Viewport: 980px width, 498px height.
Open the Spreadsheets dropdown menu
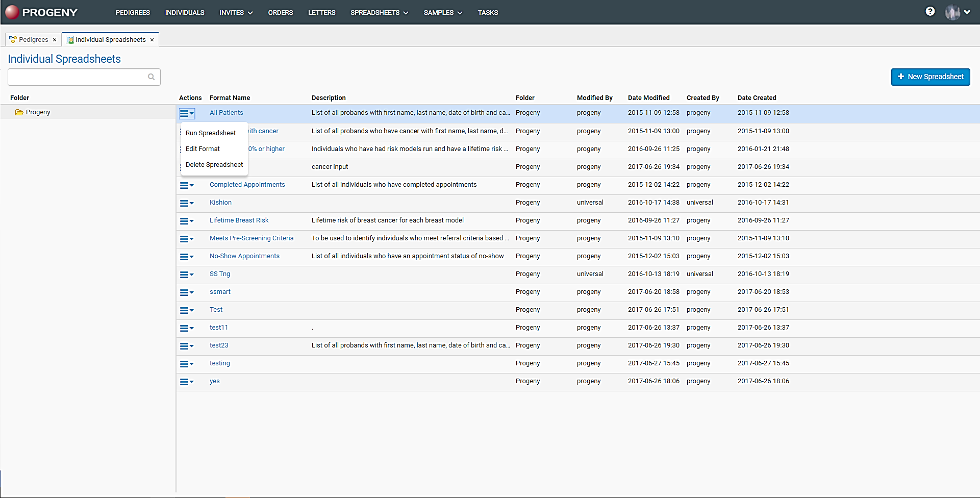[x=379, y=12]
